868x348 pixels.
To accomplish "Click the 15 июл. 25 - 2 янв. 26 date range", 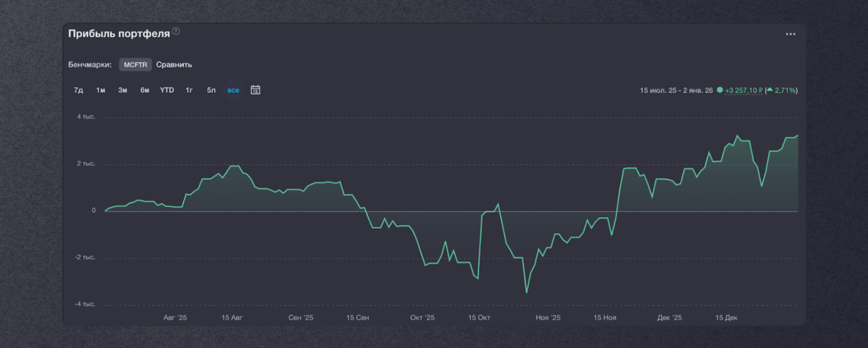I will click(676, 91).
